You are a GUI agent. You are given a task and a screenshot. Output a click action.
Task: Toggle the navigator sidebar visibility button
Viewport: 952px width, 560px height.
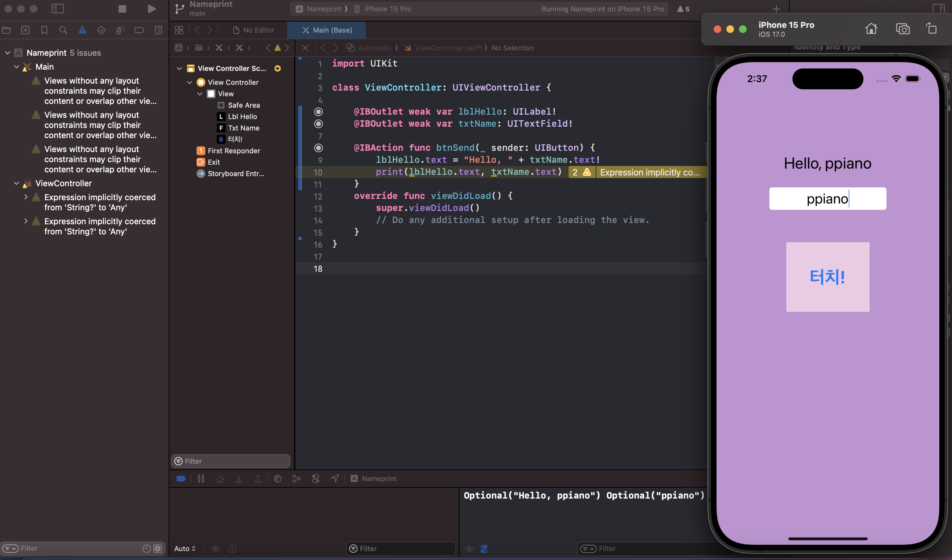(x=57, y=9)
